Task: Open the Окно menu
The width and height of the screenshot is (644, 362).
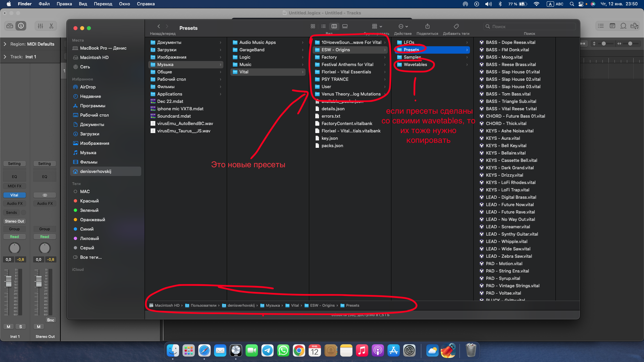Action: coord(124,4)
